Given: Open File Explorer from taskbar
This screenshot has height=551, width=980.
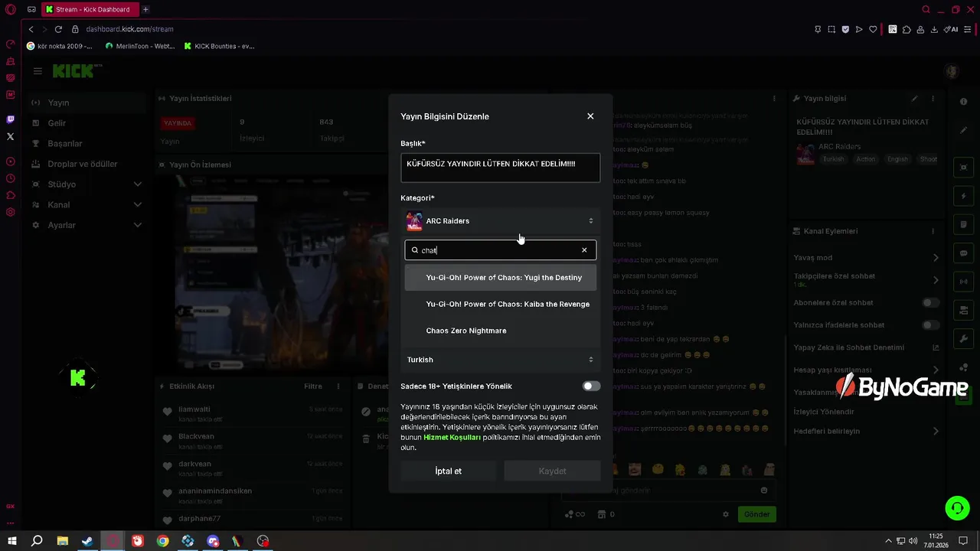Looking at the screenshot, I should coord(63,541).
